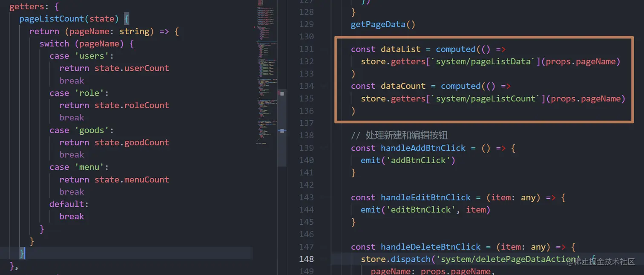Viewport: 644px width, 275px height.
Task: Click the break below 'state.goodCount'
Action: pyautogui.click(x=72, y=155)
